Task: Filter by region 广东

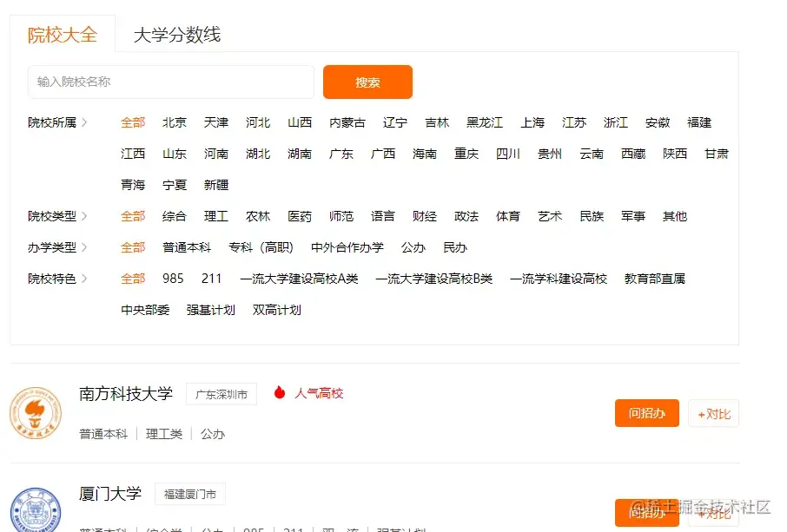Action: (x=341, y=154)
